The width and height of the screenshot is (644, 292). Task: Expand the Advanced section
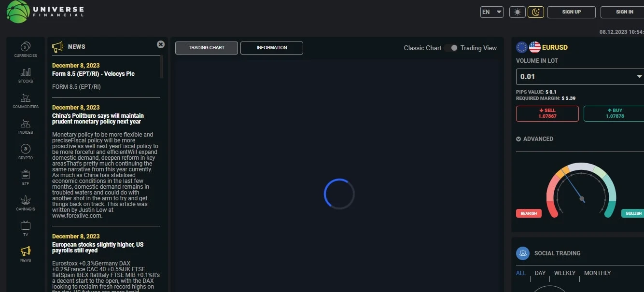(534, 139)
